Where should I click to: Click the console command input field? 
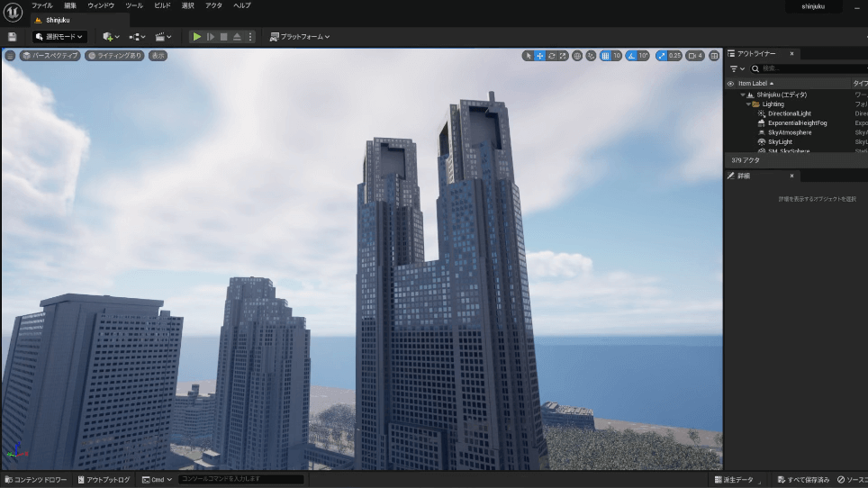241,479
